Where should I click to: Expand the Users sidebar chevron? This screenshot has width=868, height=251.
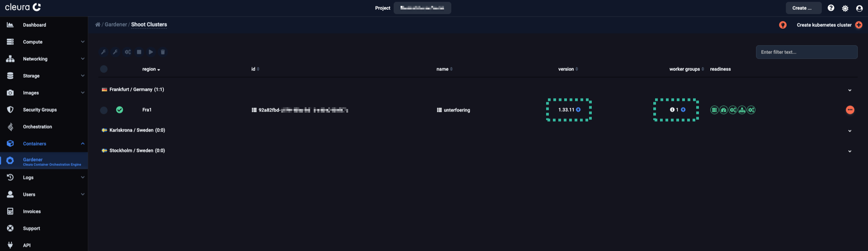[82, 194]
